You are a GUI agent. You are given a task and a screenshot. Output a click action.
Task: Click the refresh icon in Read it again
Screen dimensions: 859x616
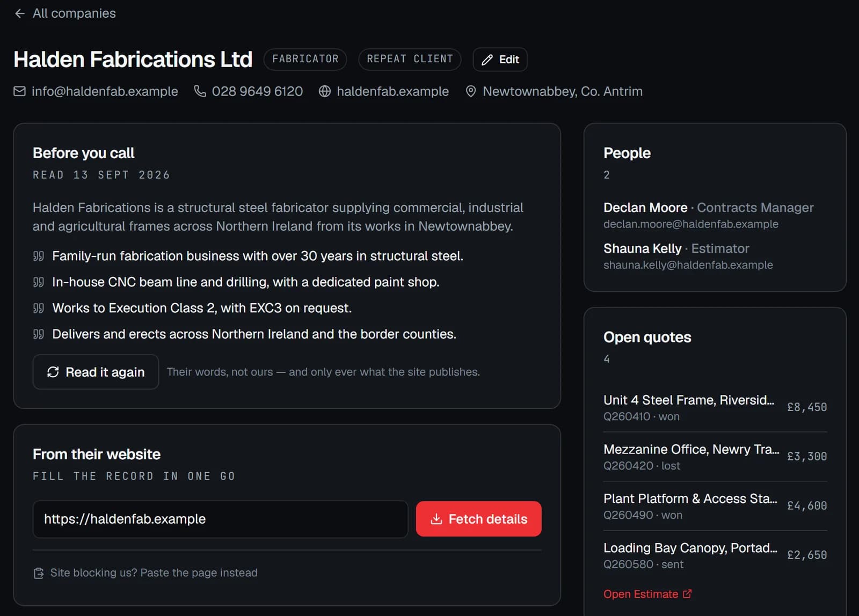pyautogui.click(x=53, y=372)
